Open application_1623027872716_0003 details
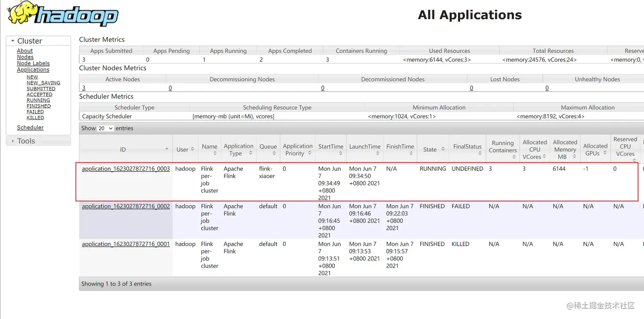The image size is (644, 319). [126, 169]
